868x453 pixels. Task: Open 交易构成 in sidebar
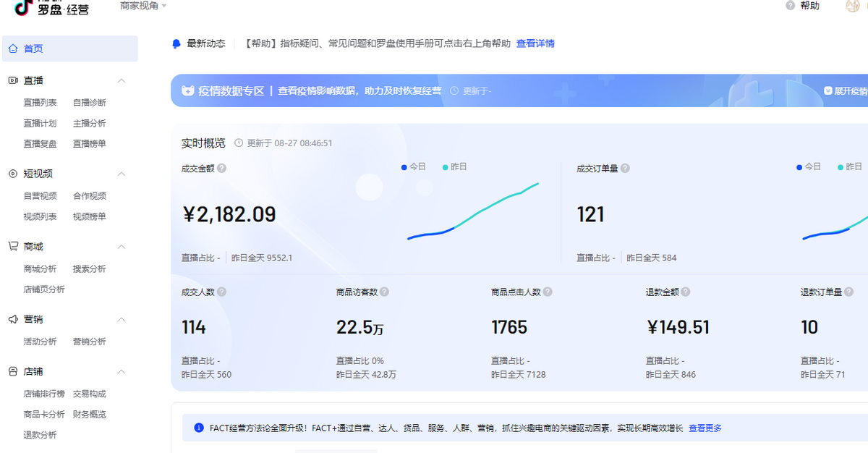pos(89,394)
